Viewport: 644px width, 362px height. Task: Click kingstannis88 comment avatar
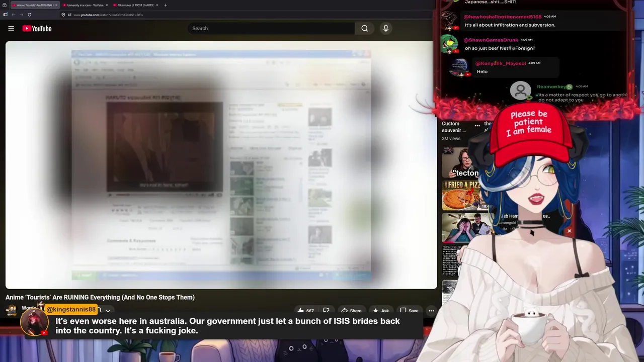(x=34, y=322)
